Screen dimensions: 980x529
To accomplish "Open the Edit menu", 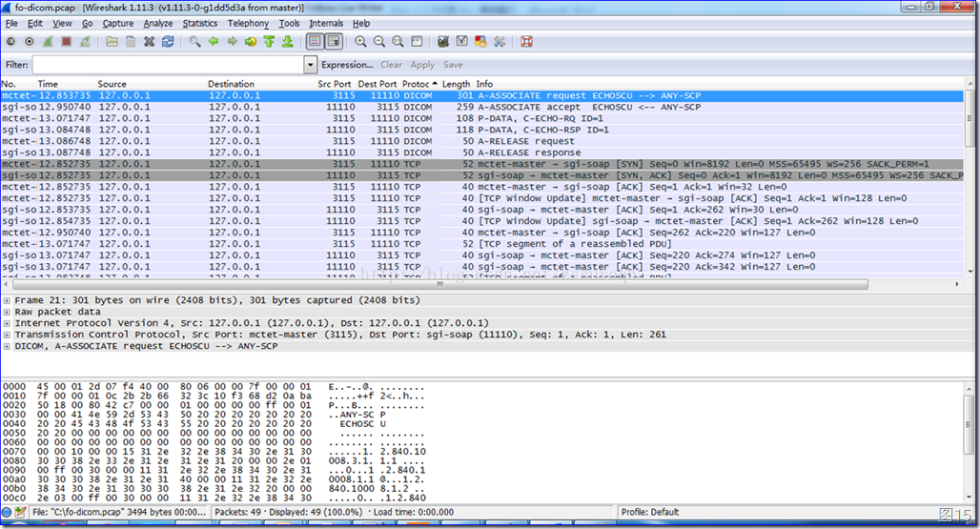I will coord(35,23).
